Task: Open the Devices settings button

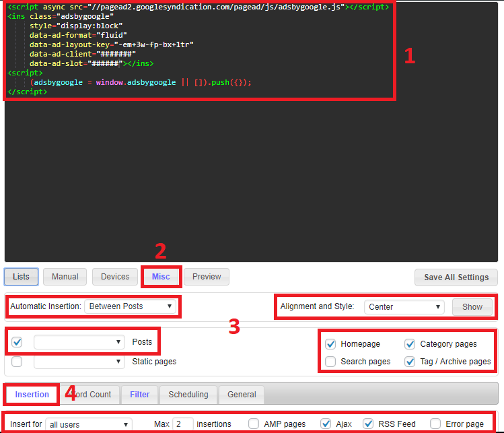Action: coord(115,277)
